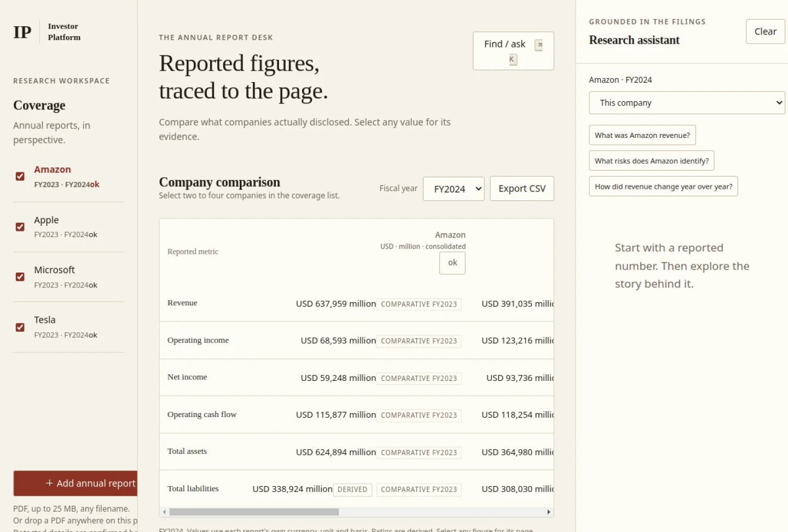
Task: Click the left arrow of the horizontal scrollbar
Action: [x=164, y=512]
